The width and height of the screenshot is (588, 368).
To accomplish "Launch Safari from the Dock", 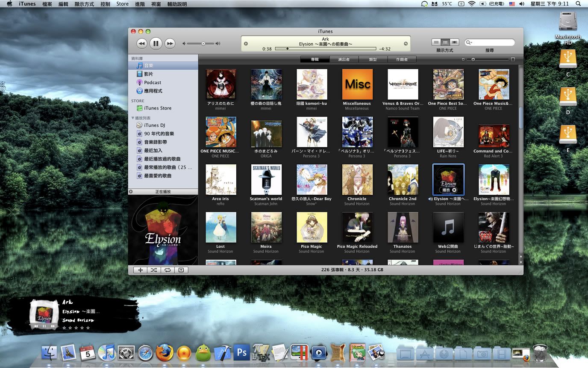I will [145, 353].
